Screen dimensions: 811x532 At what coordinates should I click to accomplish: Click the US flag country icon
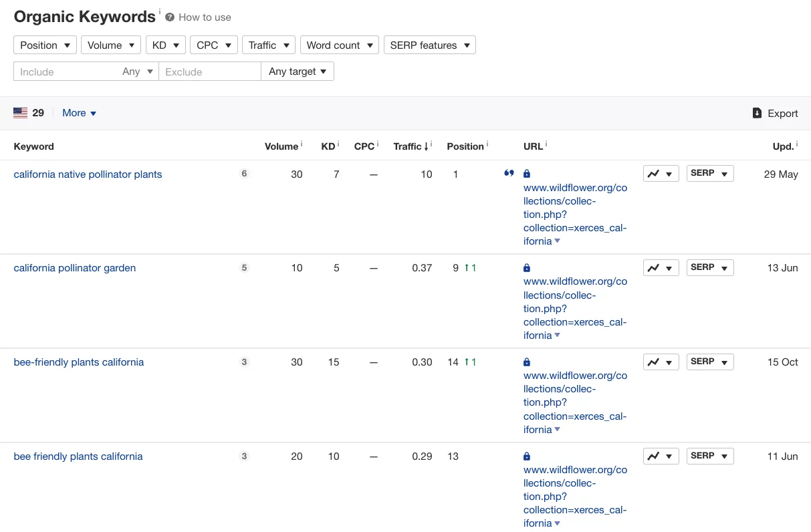click(x=21, y=113)
